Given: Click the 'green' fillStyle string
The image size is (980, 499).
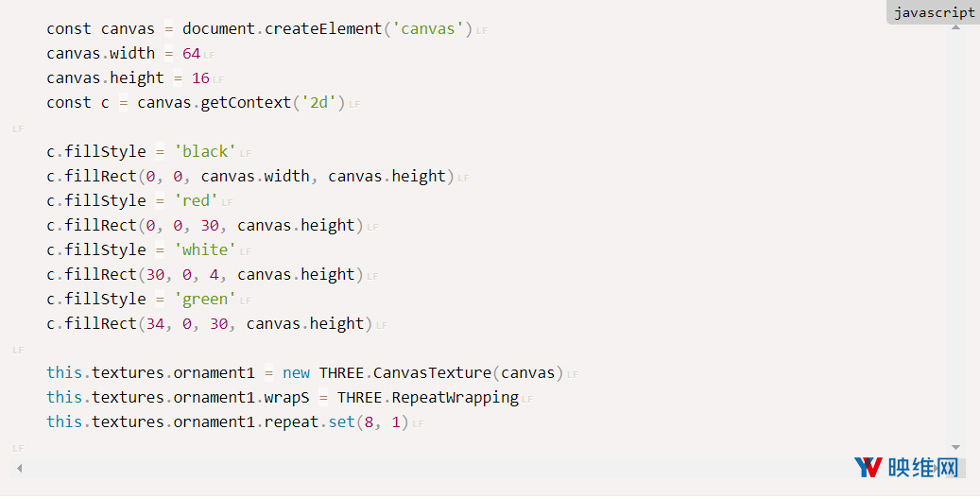Looking at the screenshot, I should (x=205, y=300).
